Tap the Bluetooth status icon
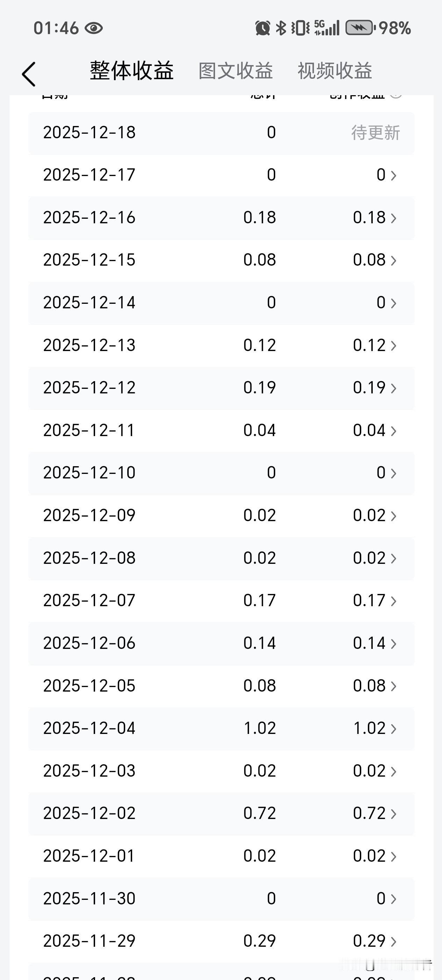442x980 pixels. (x=281, y=28)
